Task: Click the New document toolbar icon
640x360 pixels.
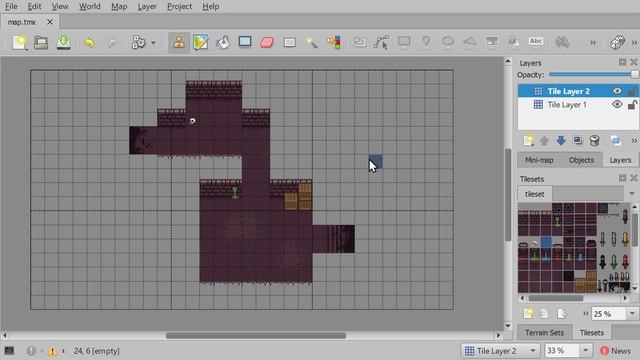Action: coord(19,42)
